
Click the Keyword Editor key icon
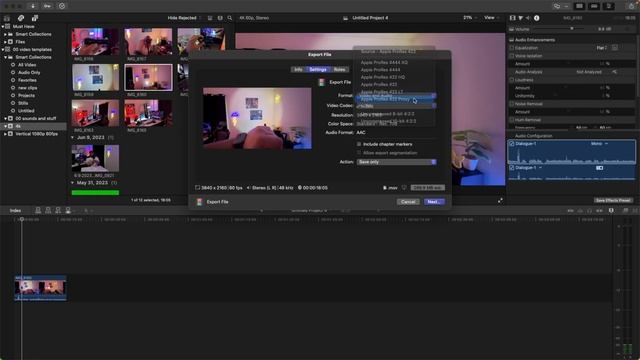click(x=47, y=6)
